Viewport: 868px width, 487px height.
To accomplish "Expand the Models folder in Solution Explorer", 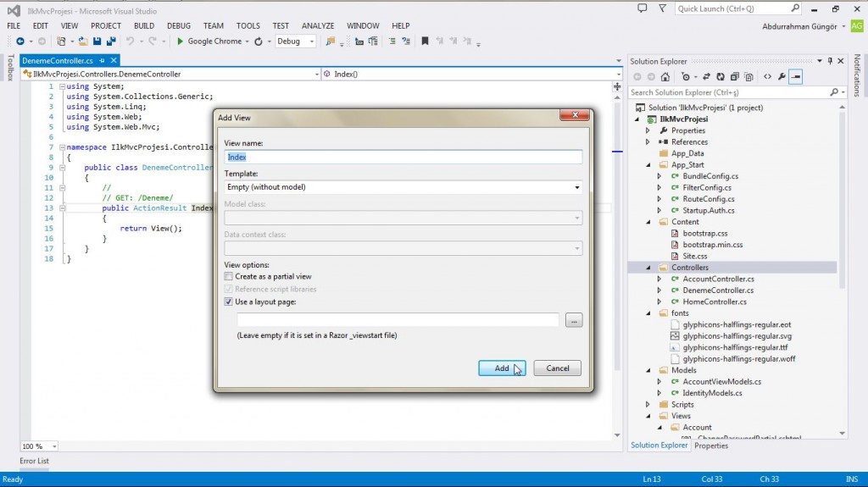I will (x=648, y=370).
